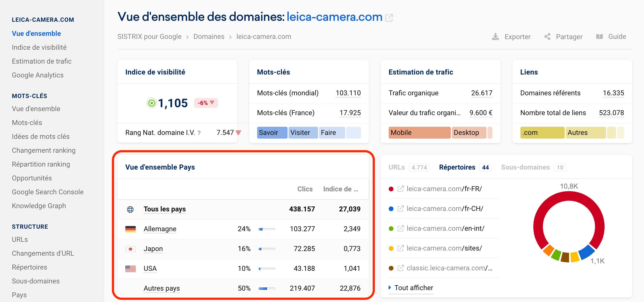Click the Japan flag icon
Screen dimensions: 644x302
130,249
